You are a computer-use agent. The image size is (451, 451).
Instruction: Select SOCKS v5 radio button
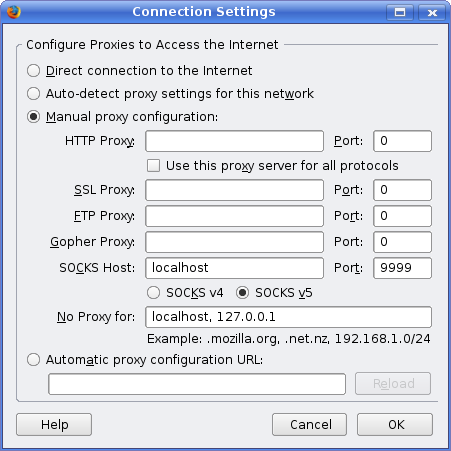242,293
